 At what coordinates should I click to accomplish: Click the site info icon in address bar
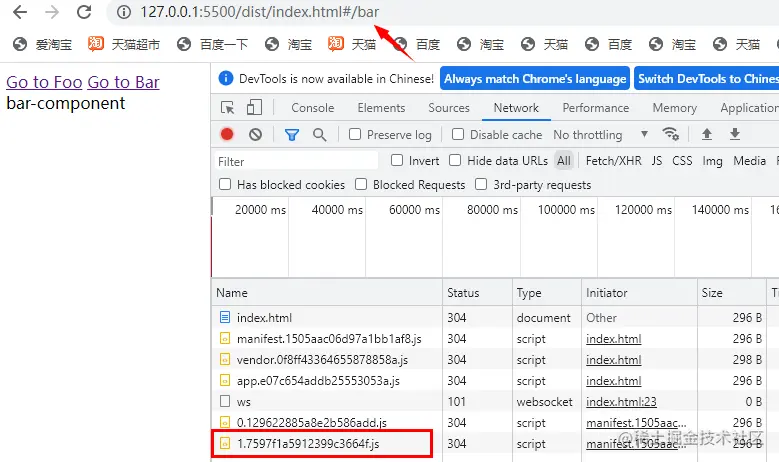point(124,12)
